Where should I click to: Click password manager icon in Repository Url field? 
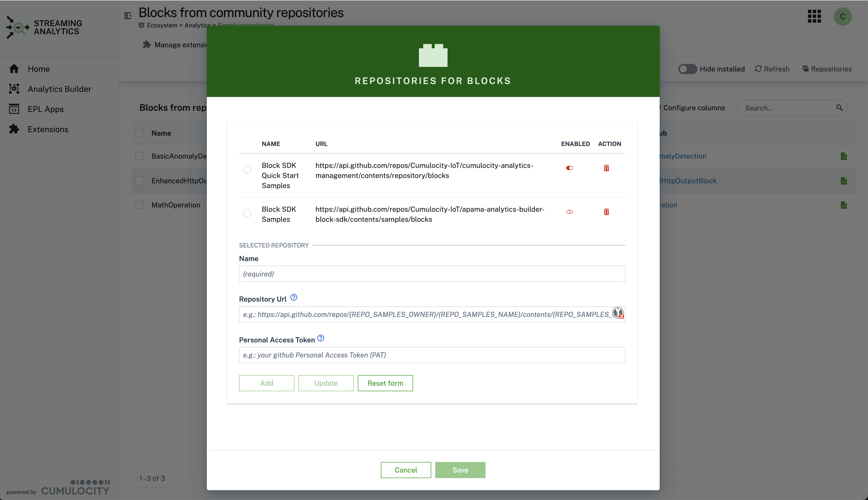pyautogui.click(x=618, y=313)
